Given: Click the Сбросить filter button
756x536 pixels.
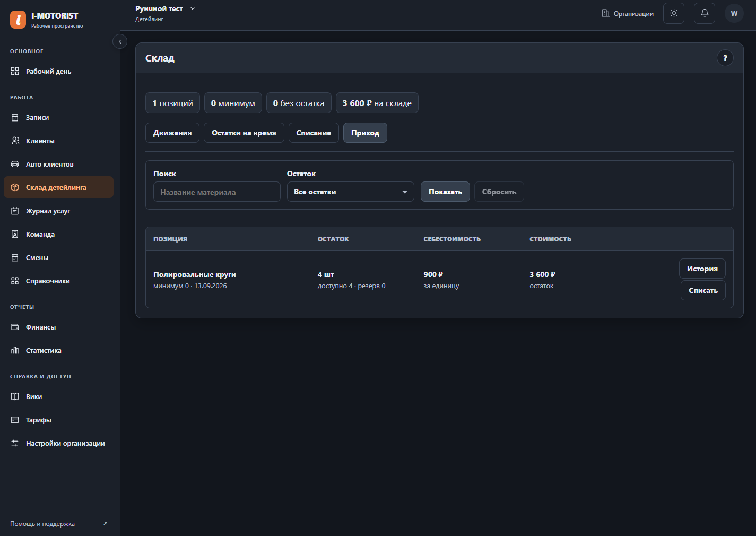Looking at the screenshot, I should click(x=499, y=192).
